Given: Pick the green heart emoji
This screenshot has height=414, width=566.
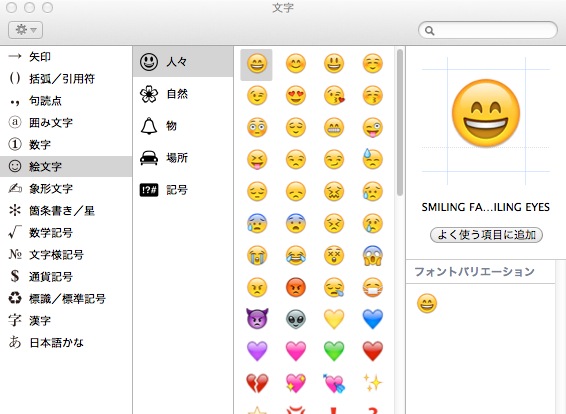Looking at the screenshot, I should coord(334,351).
